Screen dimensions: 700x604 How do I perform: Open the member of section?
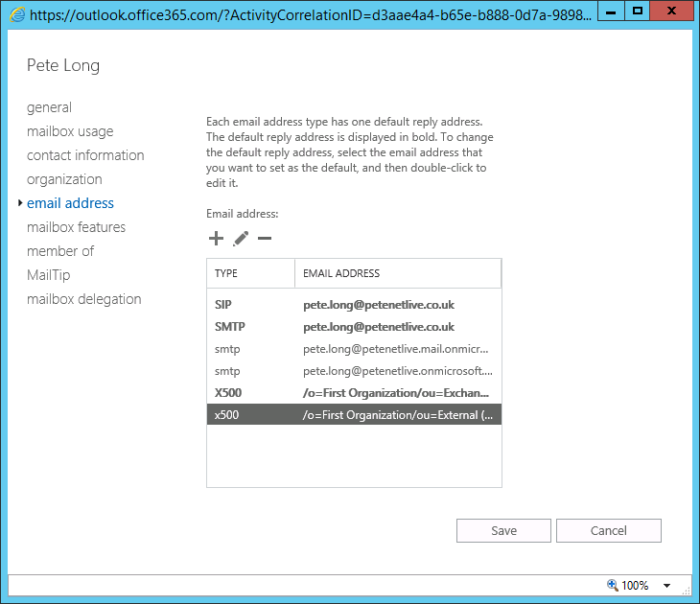pyautogui.click(x=60, y=251)
